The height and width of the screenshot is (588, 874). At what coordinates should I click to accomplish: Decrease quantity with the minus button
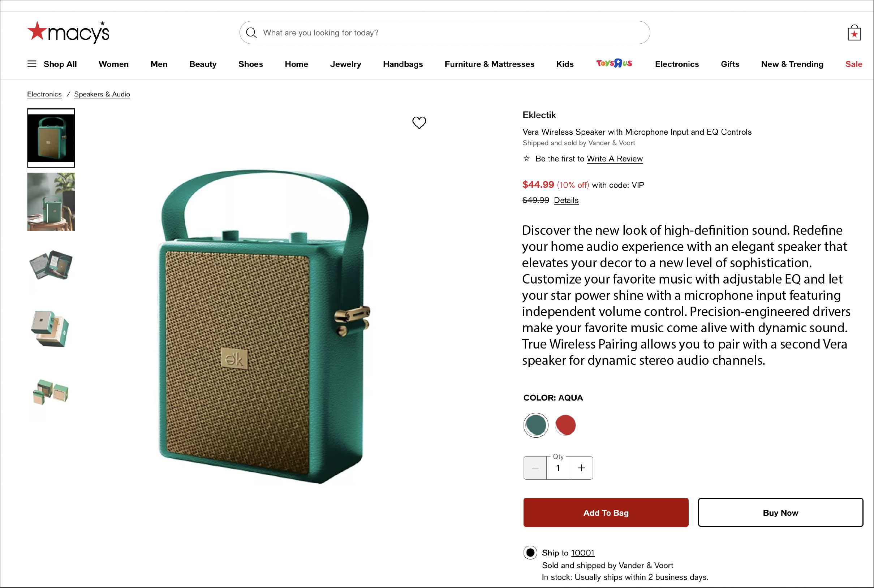point(535,468)
